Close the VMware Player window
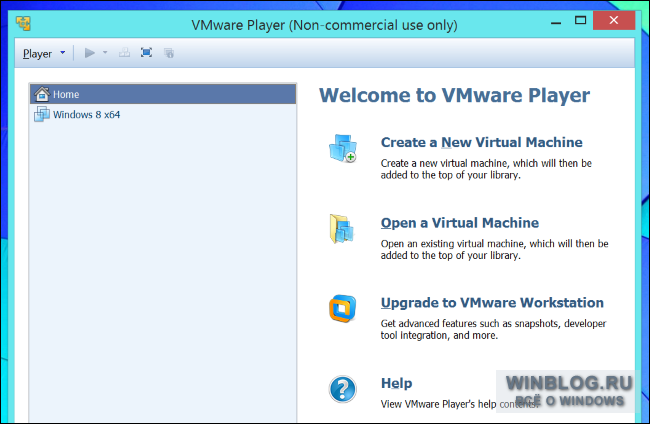650x424 pixels. pos(614,20)
